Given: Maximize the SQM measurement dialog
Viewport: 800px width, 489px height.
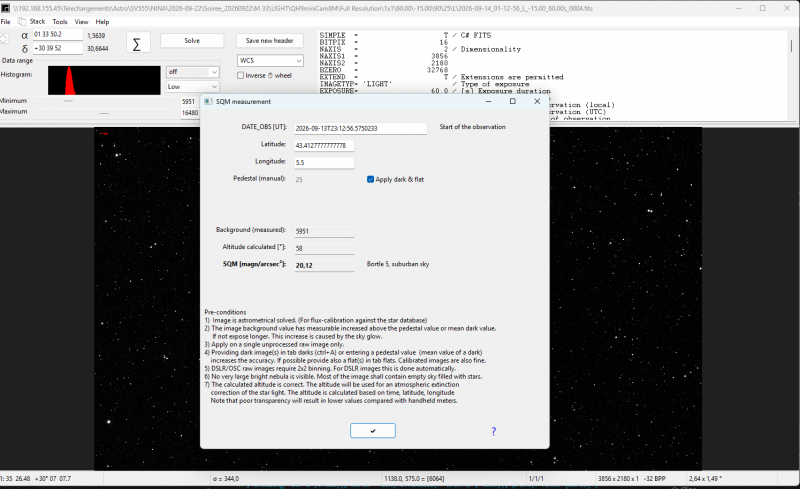Looking at the screenshot, I should tap(513, 102).
